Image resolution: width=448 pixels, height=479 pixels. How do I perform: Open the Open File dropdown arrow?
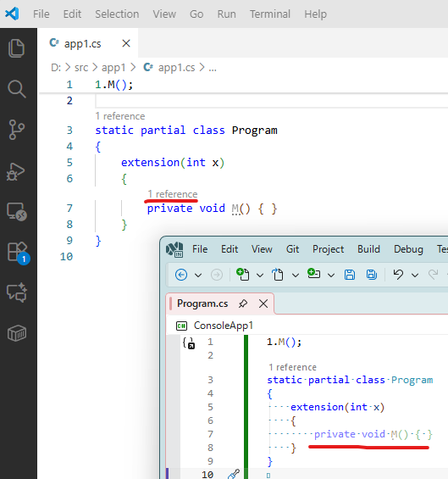point(296,276)
